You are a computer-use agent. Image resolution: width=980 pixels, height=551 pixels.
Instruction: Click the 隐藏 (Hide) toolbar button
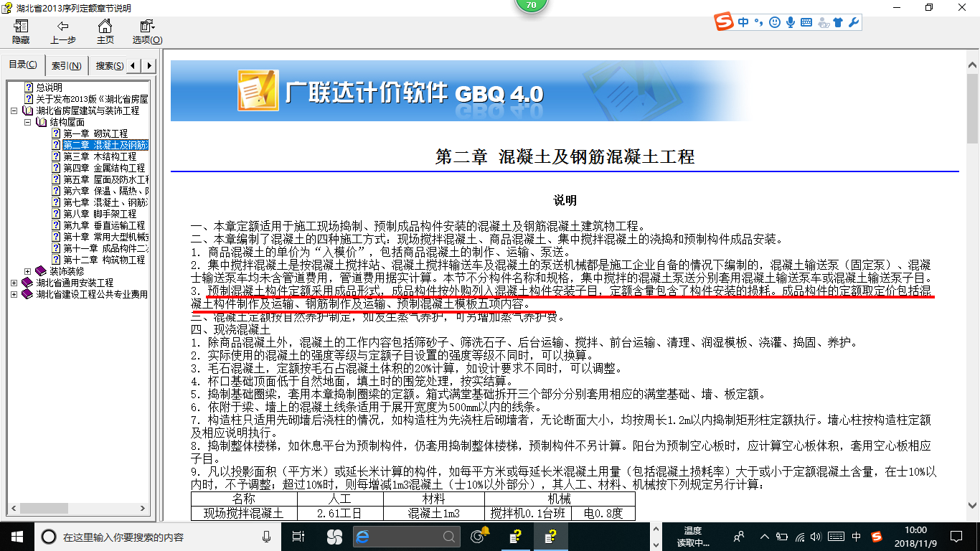[21, 32]
